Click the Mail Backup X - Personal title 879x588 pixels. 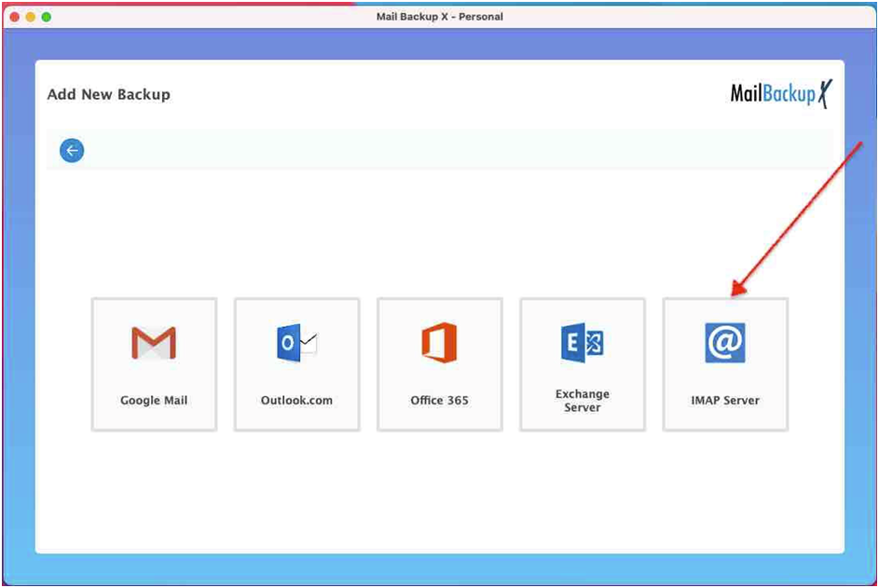point(440,17)
